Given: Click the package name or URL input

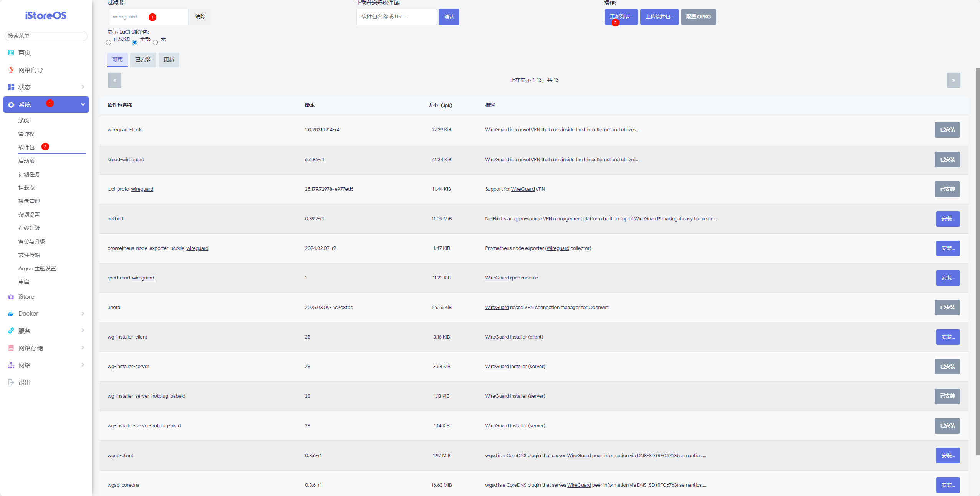Looking at the screenshot, I should (x=396, y=17).
